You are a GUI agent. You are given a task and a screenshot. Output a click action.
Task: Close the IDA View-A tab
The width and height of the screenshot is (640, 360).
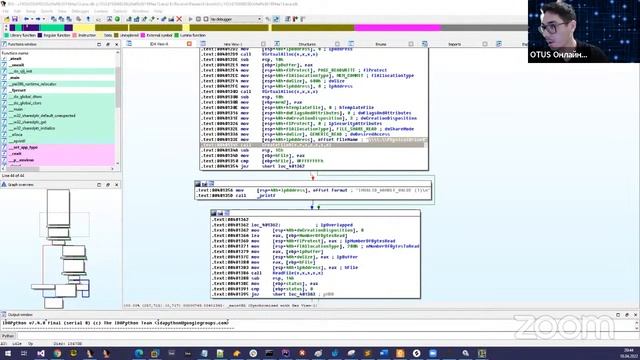pyautogui.click(x=189, y=44)
